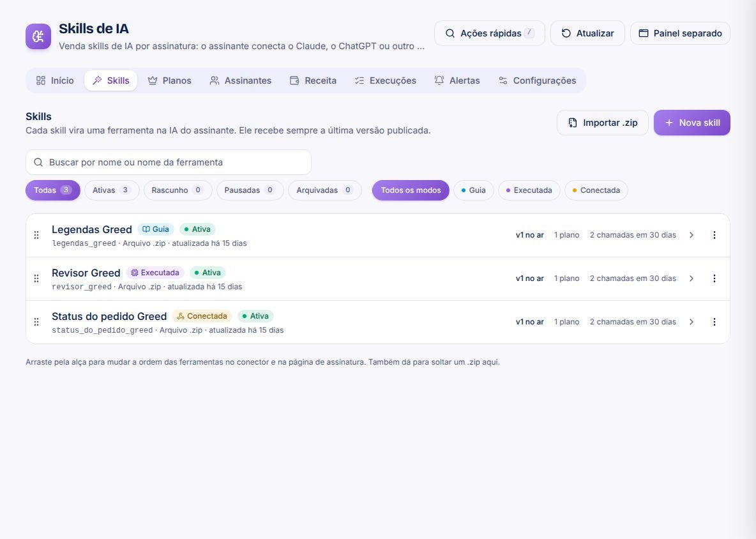Open the three-dot menu for Status do pedido Greed
756x539 pixels.
714,322
